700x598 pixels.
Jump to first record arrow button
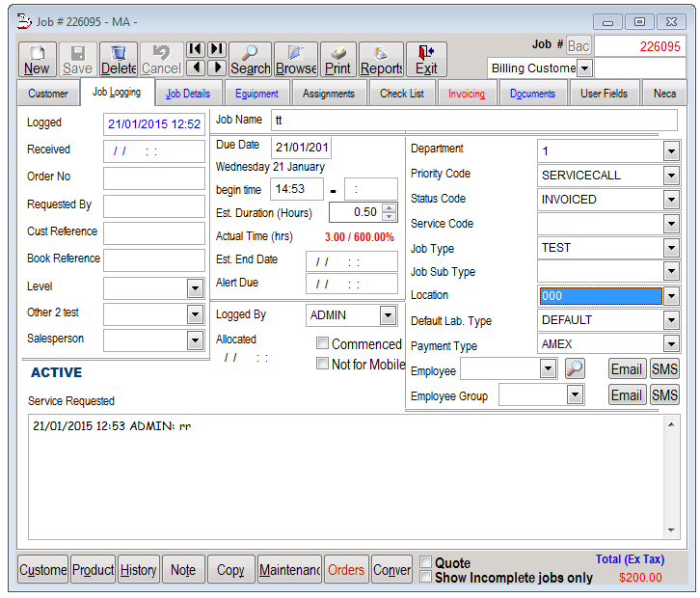196,49
